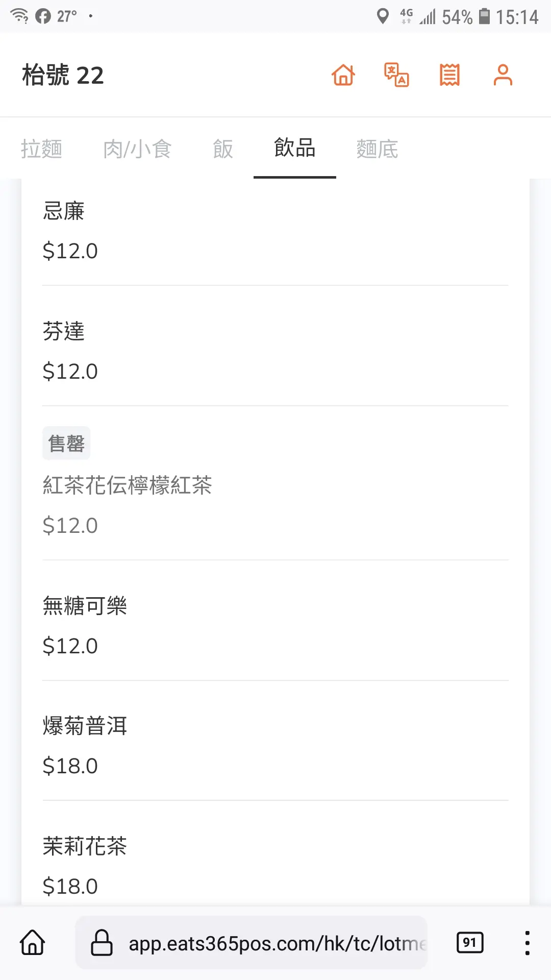Switch to the 麵底 tab
This screenshot has height=980, width=551.
tap(377, 149)
